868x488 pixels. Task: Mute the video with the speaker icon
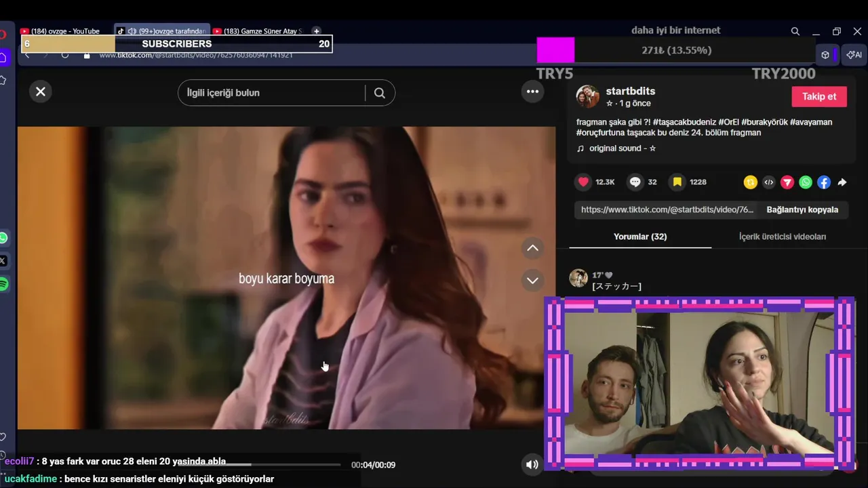click(532, 464)
